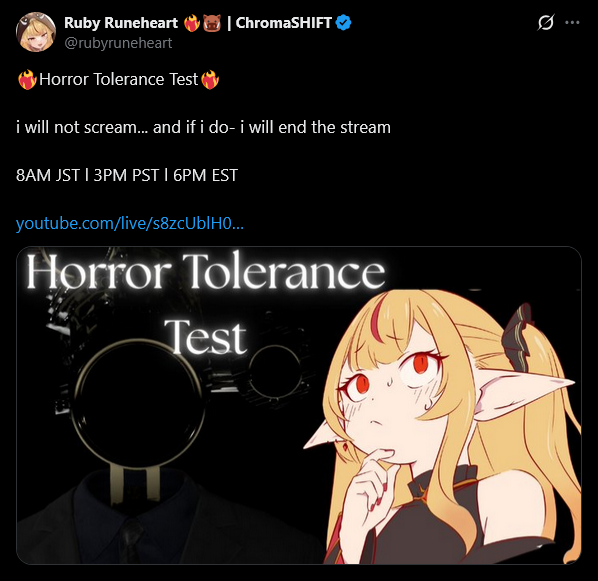Click the boar emoji in display name
Viewport: 598px width, 581px height.
click(212, 23)
